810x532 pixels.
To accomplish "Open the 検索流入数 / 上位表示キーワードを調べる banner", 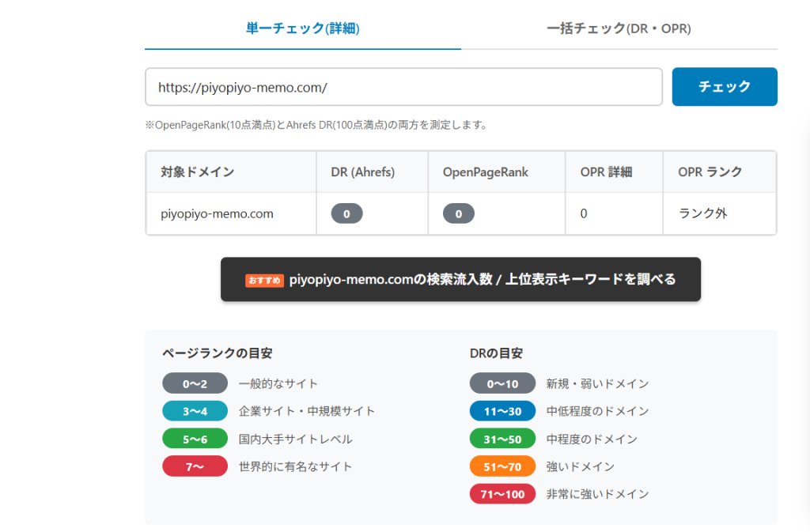I will [x=460, y=279].
